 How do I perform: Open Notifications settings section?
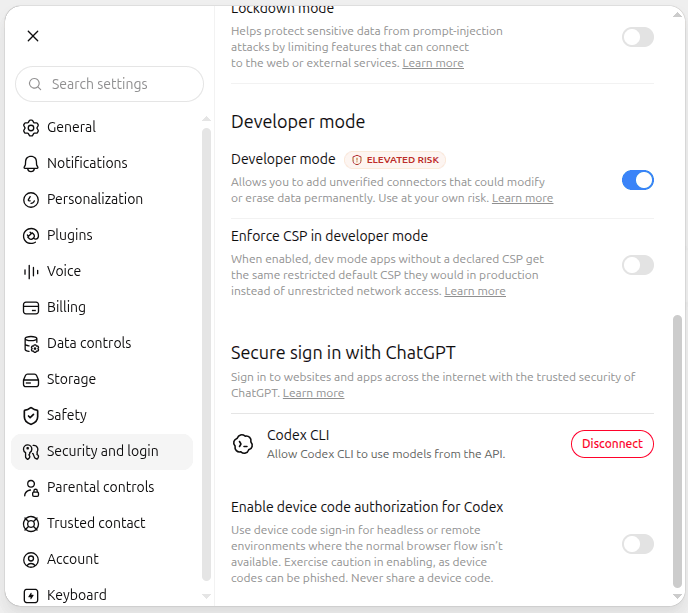click(x=102, y=163)
